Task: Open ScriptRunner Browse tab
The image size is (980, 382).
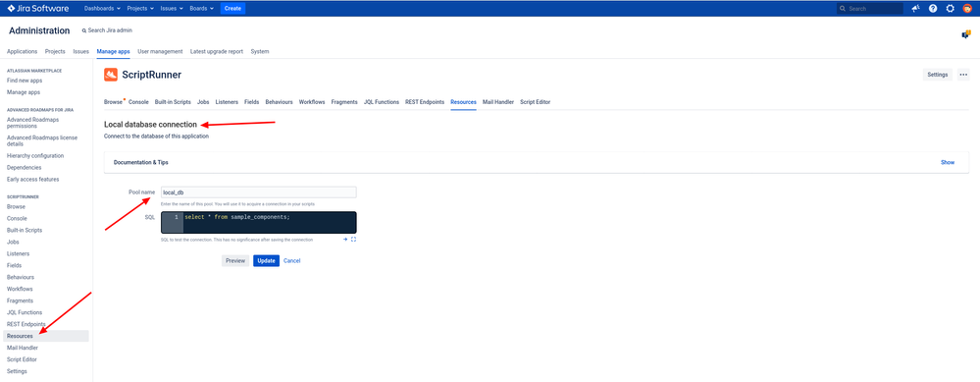Action: pos(113,102)
